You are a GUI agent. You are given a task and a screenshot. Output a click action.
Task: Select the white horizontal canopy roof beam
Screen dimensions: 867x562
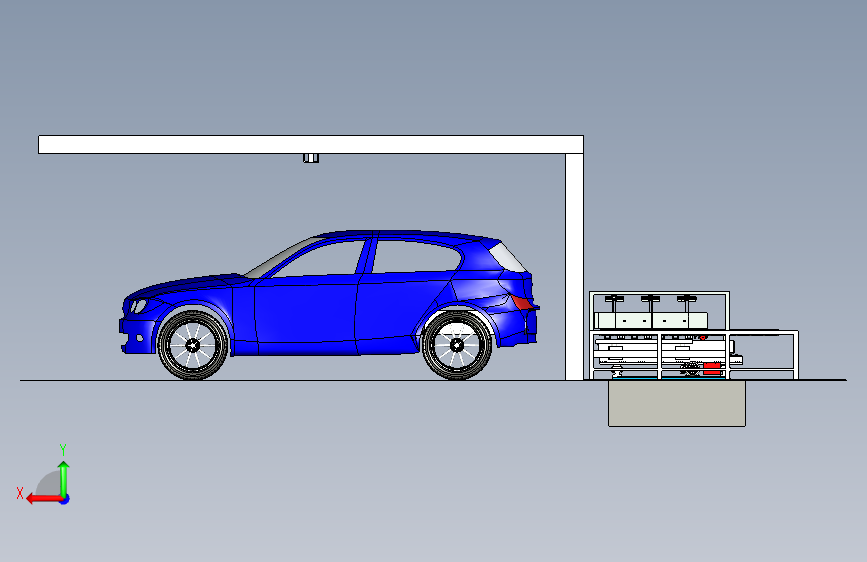(311, 144)
